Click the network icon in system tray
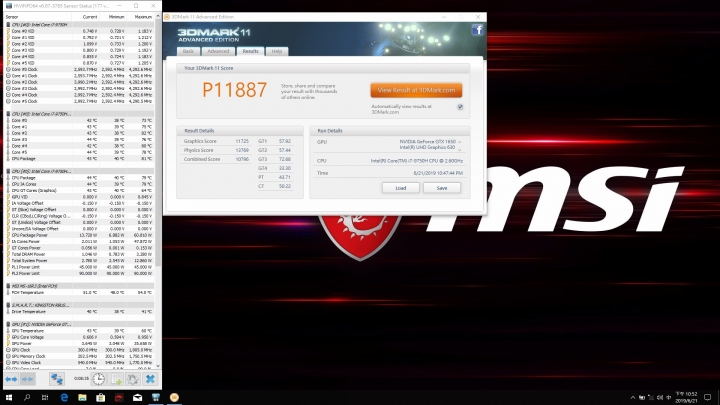Image resolution: width=720 pixels, height=405 pixels. (x=651, y=398)
